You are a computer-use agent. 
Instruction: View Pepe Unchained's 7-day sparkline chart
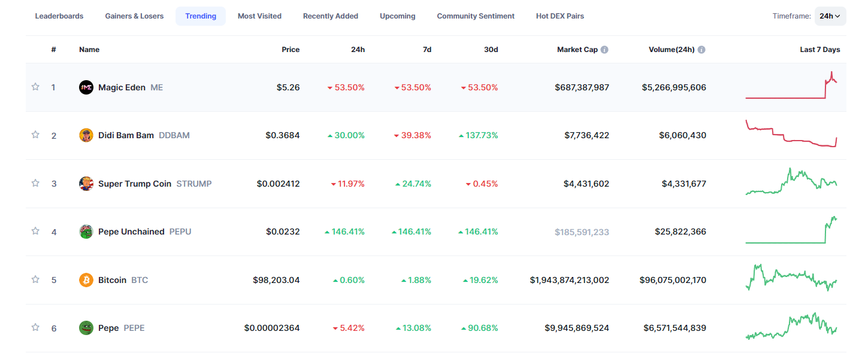click(792, 232)
